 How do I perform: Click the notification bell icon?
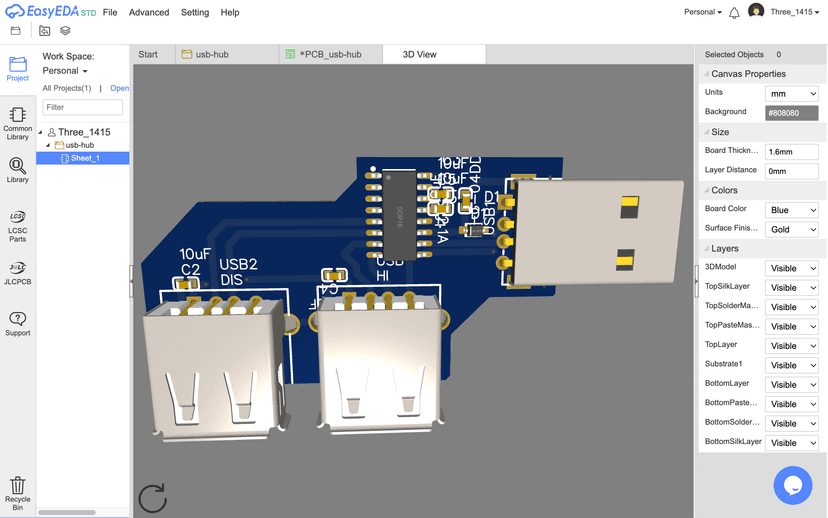734,13
